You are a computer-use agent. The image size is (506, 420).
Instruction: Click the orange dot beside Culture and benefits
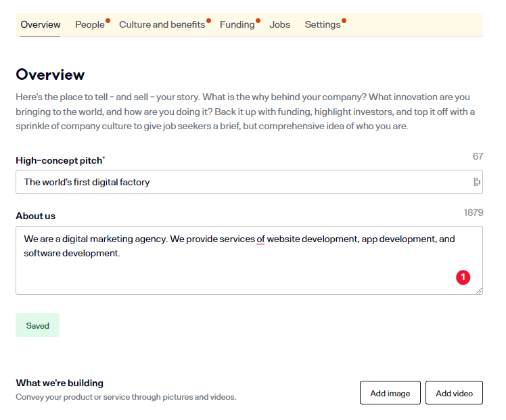(x=208, y=21)
